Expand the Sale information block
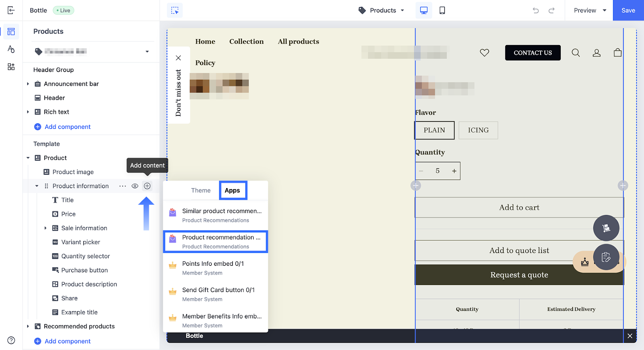 coord(45,228)
